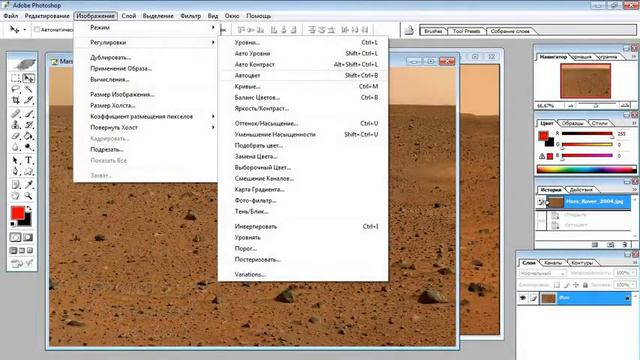
Task: Toggle lock image pixels in Layers panel
Action: tap(567, 285)
